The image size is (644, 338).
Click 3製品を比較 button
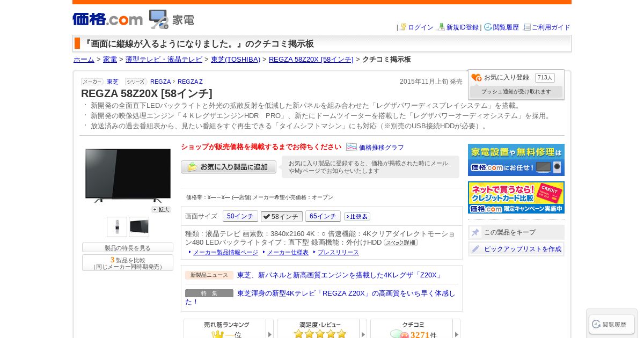pyautogui.click(x=128, y=263)
